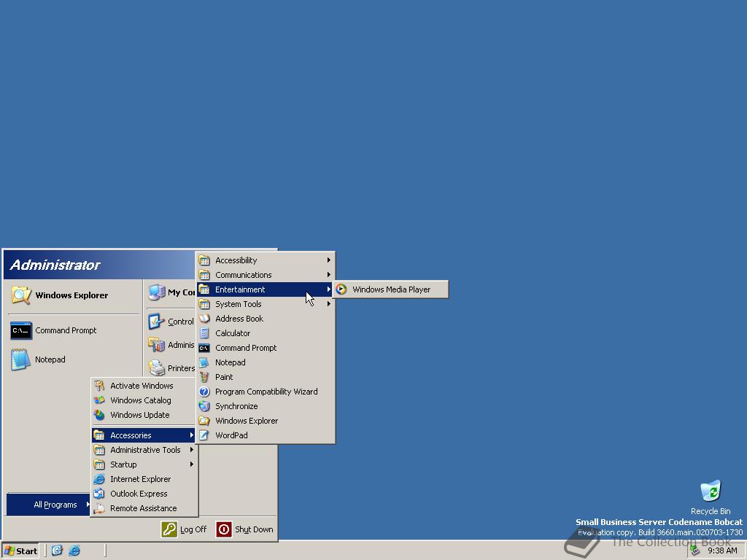Image resolution: width=747 pixels, height=560 pixels.
Task: Select the Communications menu entry
Action: click(266, 275)
